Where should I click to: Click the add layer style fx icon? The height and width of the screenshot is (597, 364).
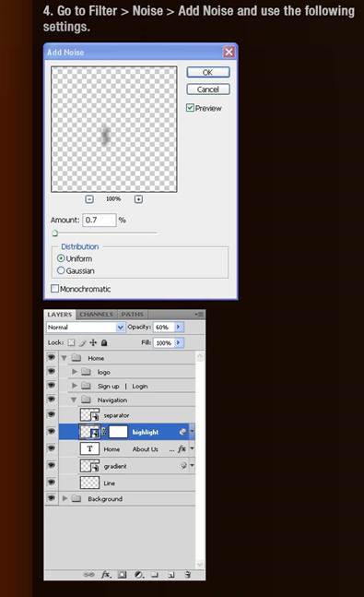[105, 574]
